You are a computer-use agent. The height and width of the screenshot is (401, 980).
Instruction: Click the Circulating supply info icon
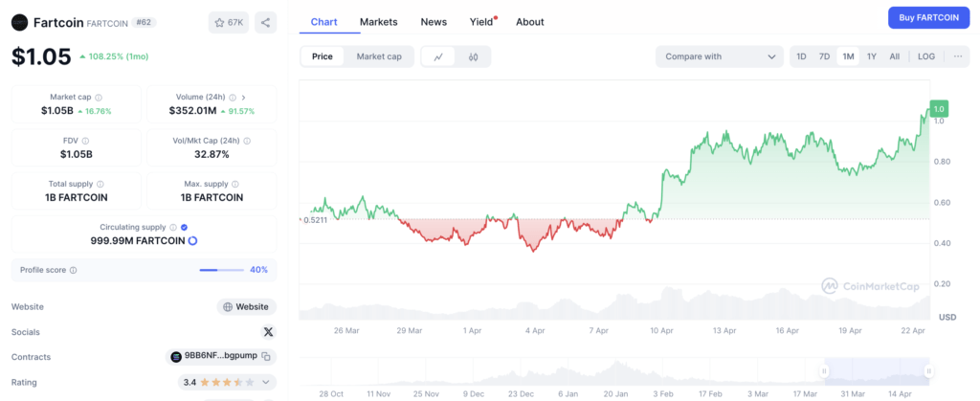pos(173,228)
